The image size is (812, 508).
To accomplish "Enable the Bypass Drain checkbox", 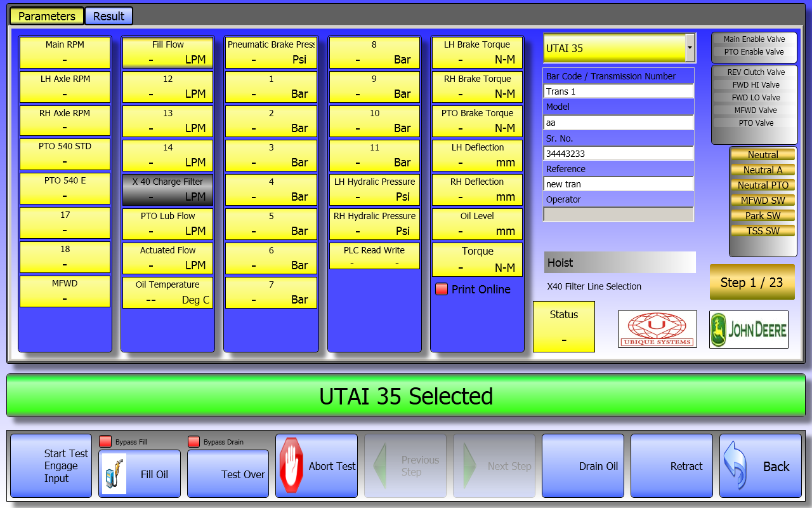I will (193, 442).
